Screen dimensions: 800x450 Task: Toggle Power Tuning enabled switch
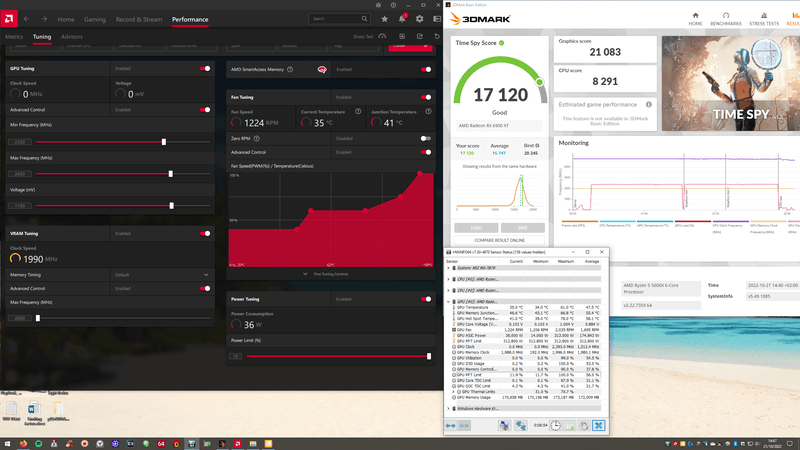point(426,299)
